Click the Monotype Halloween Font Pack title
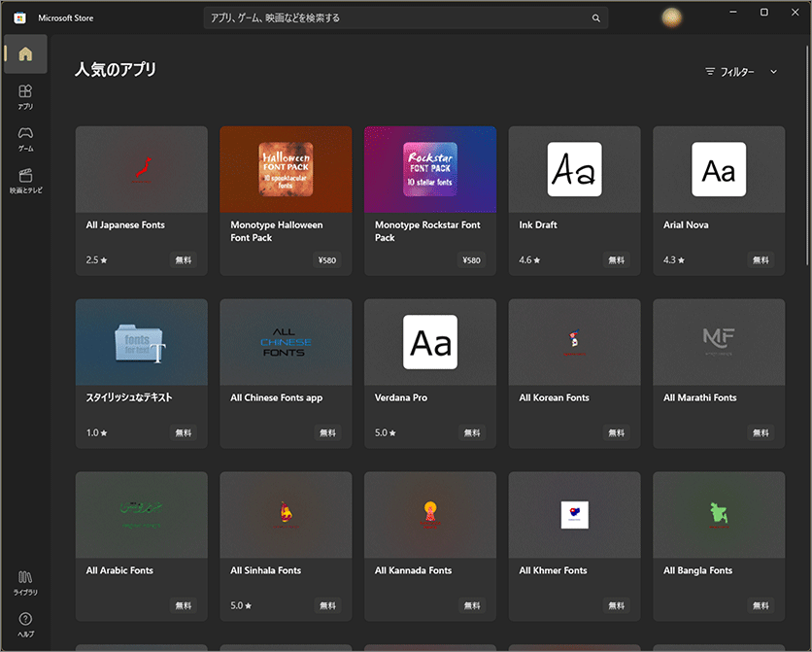The width and height of the screenshot is (812, 652). click(277, 231)
